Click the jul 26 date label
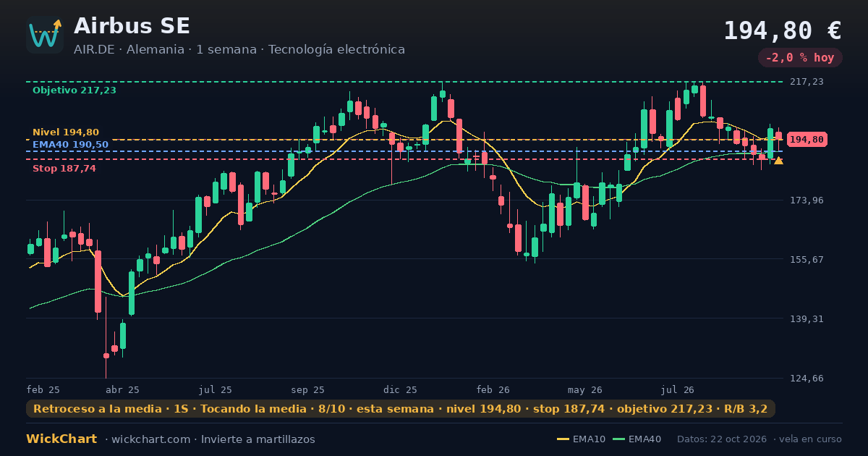This screenshot has width=868, height=456. click(x=678, y=389)
